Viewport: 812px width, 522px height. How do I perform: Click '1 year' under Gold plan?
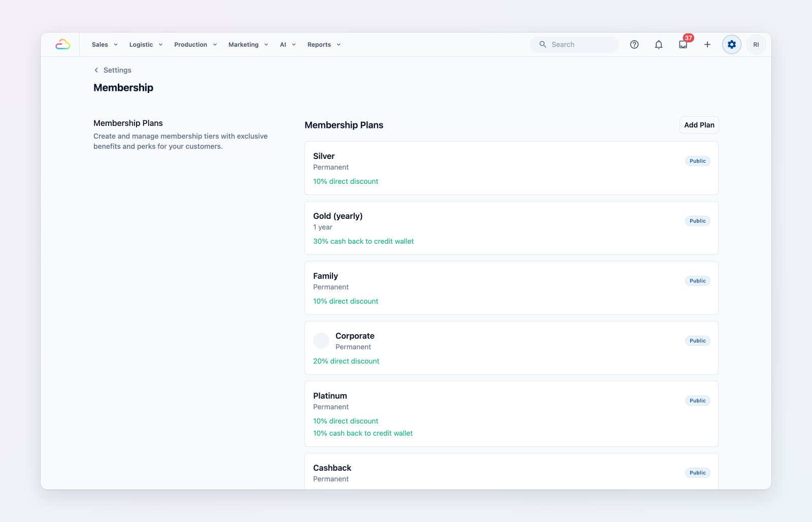[323, 227]
